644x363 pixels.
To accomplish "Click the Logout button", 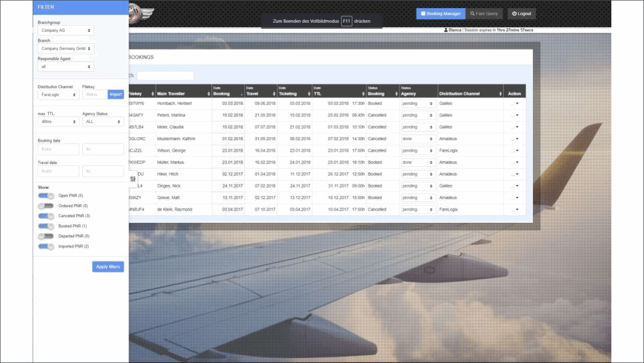I will coord(521,14).
